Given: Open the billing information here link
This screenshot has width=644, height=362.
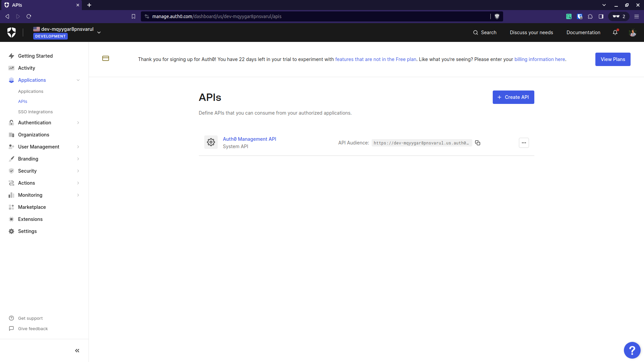Looking at the screenshot, I should pos(540,59).
